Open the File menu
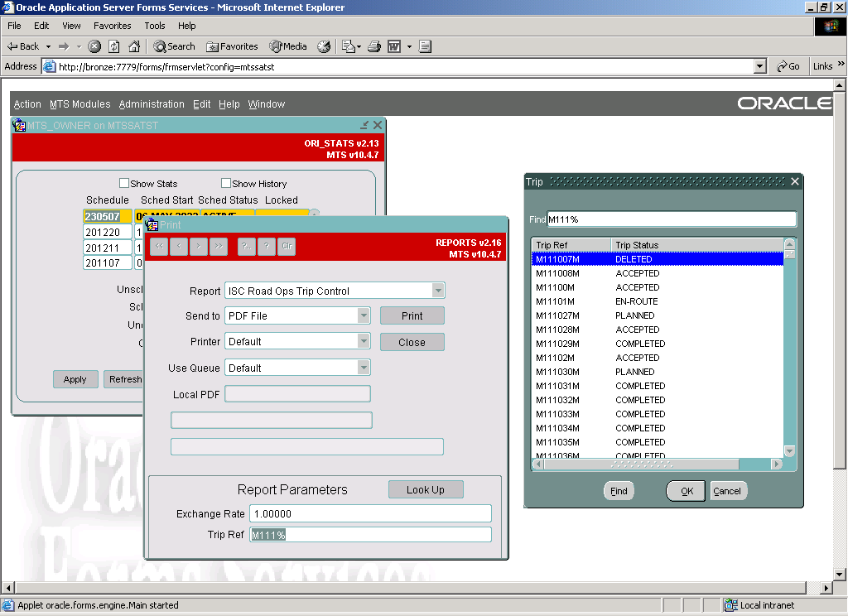The height and width of the screenshot is (616, 848). pyautogui.click(x=14, y=26)
